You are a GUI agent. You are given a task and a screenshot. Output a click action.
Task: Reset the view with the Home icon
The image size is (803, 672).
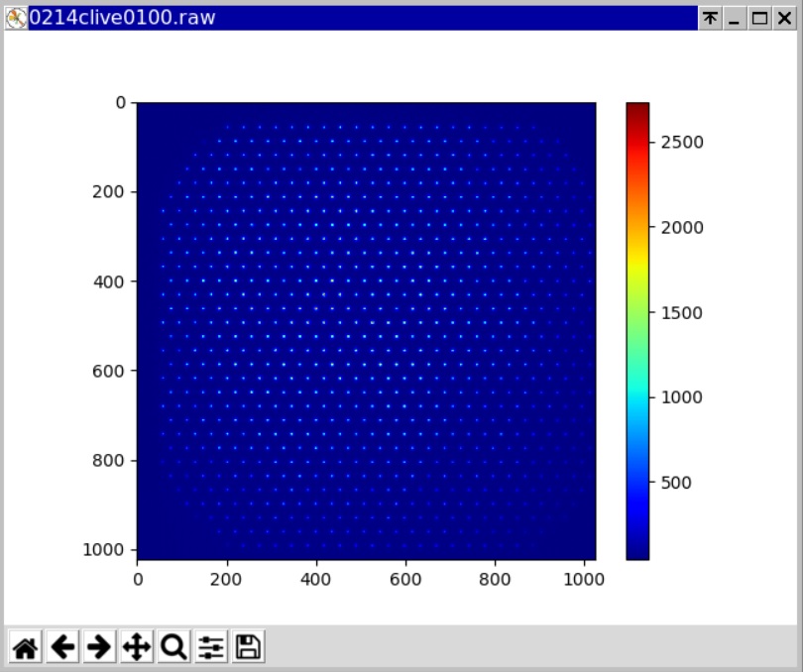click(x=26, y=647)
